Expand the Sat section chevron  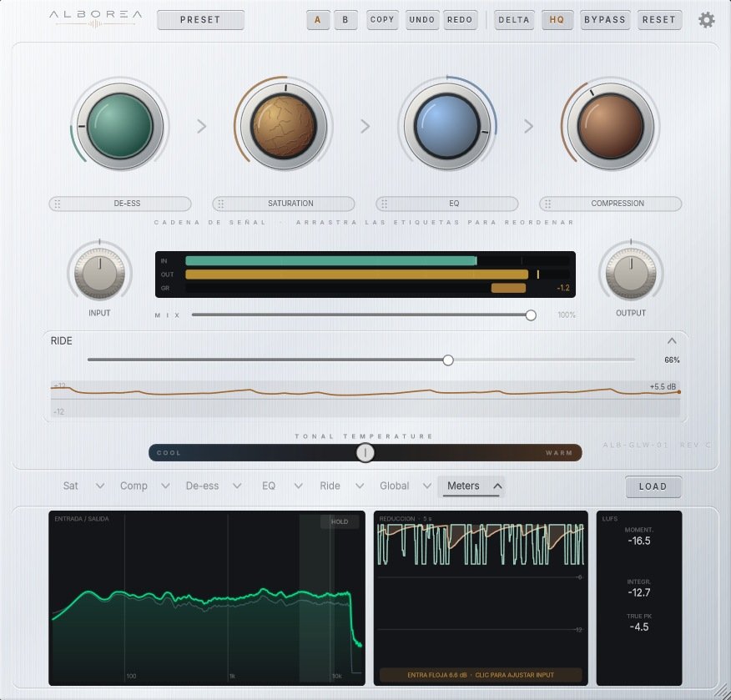[100, 486]
